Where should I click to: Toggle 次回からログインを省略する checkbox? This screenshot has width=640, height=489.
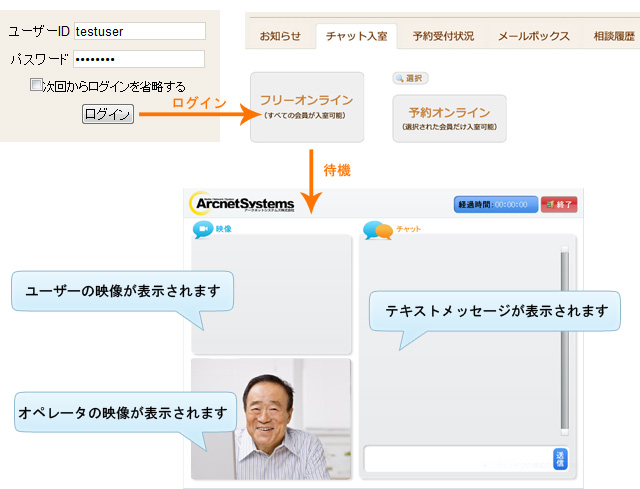(x=36, y=85)
